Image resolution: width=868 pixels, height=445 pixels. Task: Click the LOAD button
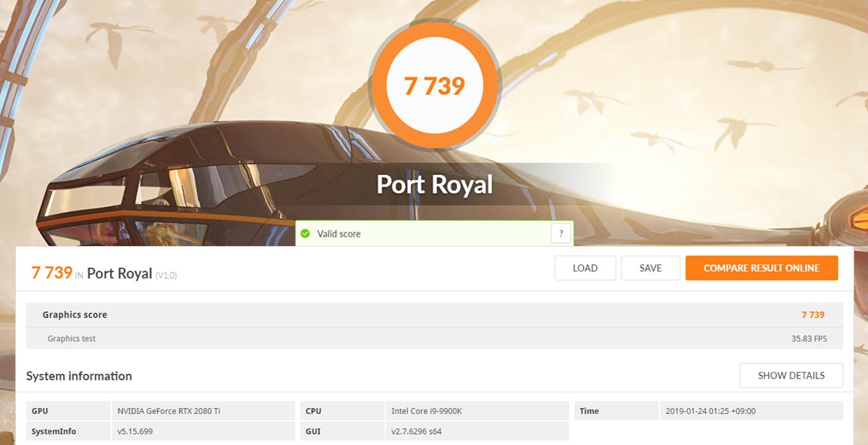pos(585,268)
